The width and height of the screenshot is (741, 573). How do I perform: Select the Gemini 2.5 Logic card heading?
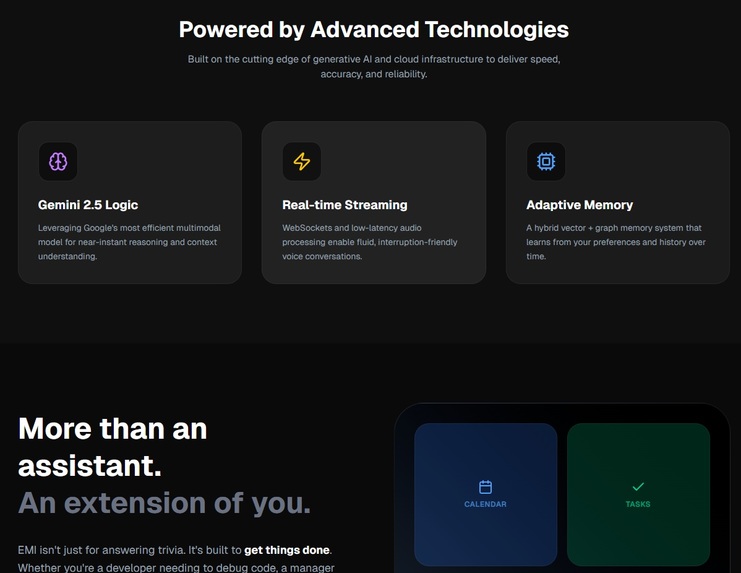(88, 205)
